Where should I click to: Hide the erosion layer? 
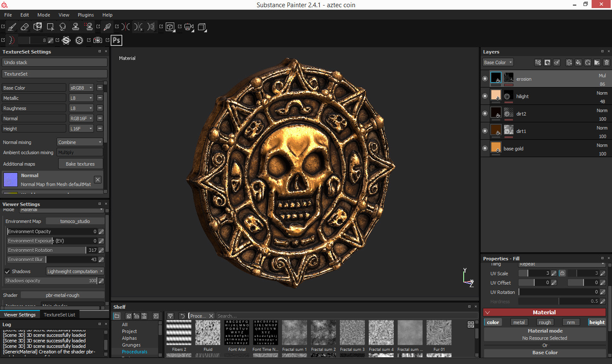[x=485, y=79]
